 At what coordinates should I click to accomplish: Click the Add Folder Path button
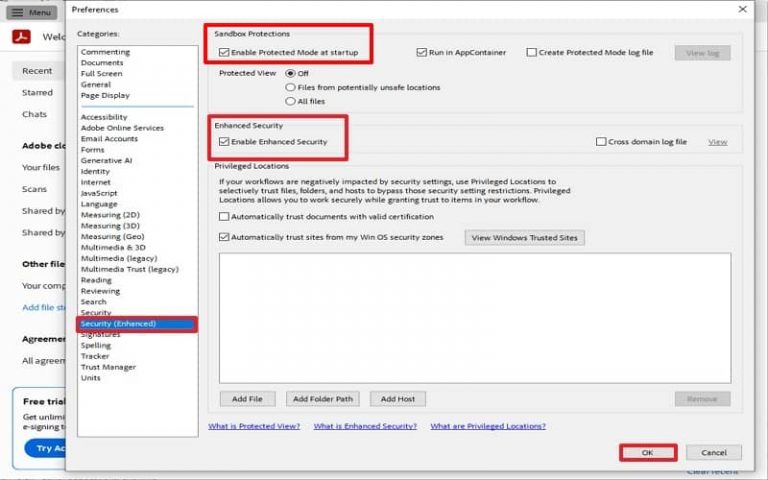point(323,399)
